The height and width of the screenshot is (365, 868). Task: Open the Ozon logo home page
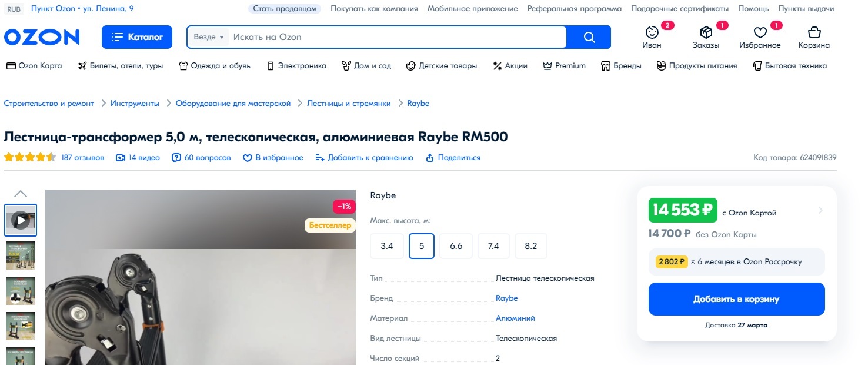(x=42, y=37)
